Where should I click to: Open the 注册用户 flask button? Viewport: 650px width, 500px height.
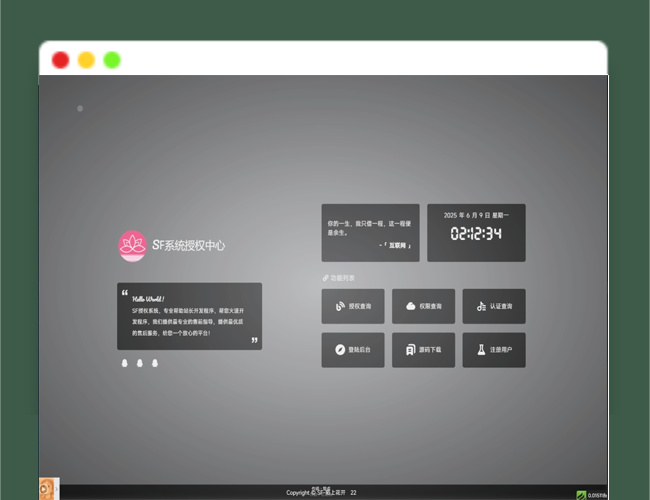pyautogui.click(x=494, y=350)
